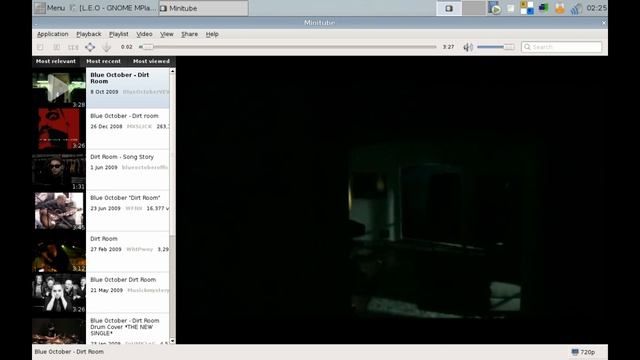Close the Minitube window
This screenshot has width=640, height=360.
tap(604, 23)
